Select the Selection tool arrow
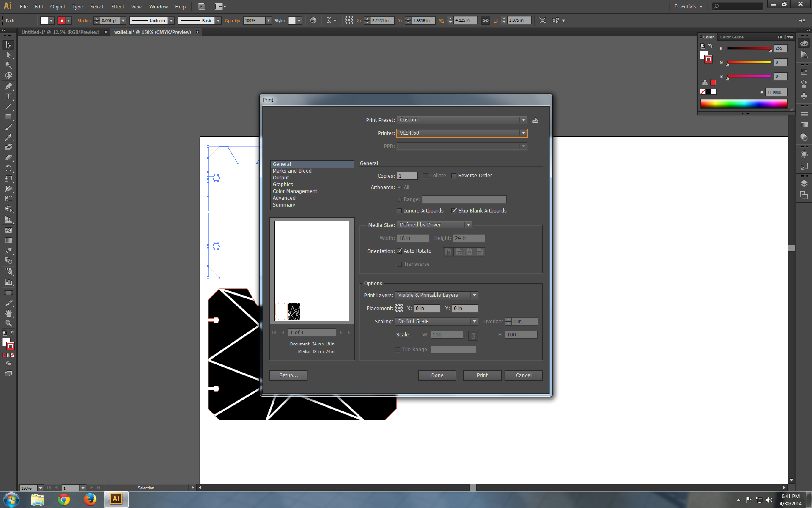The image size is (812, 508). point(8,45)
